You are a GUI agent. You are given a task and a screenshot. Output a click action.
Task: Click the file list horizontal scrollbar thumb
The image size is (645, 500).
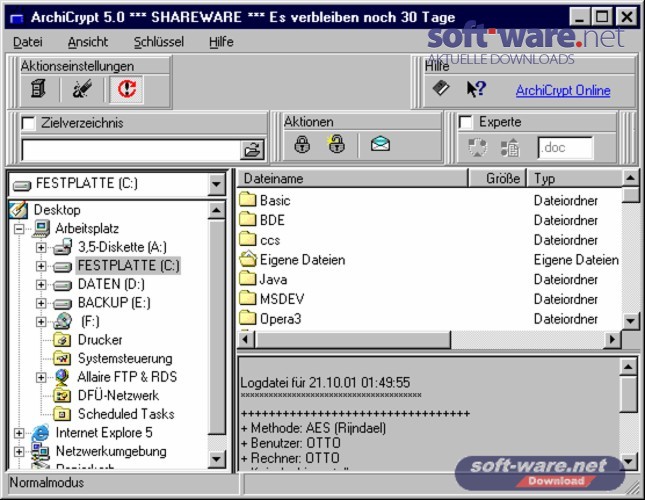pos(353,340)
